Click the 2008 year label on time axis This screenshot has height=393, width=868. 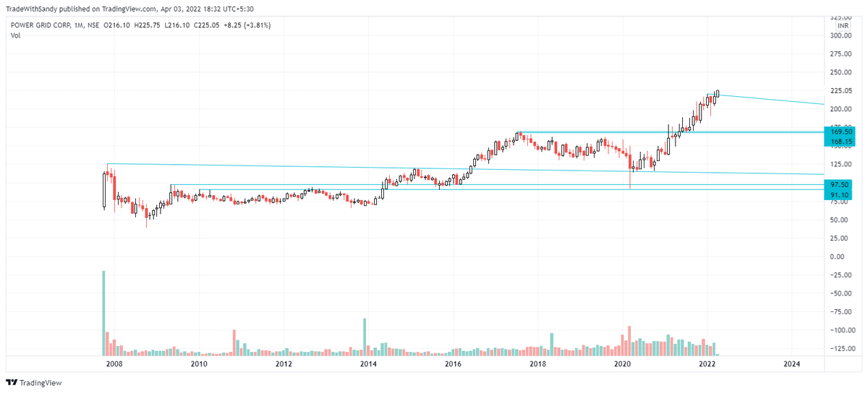pos(114,364)
